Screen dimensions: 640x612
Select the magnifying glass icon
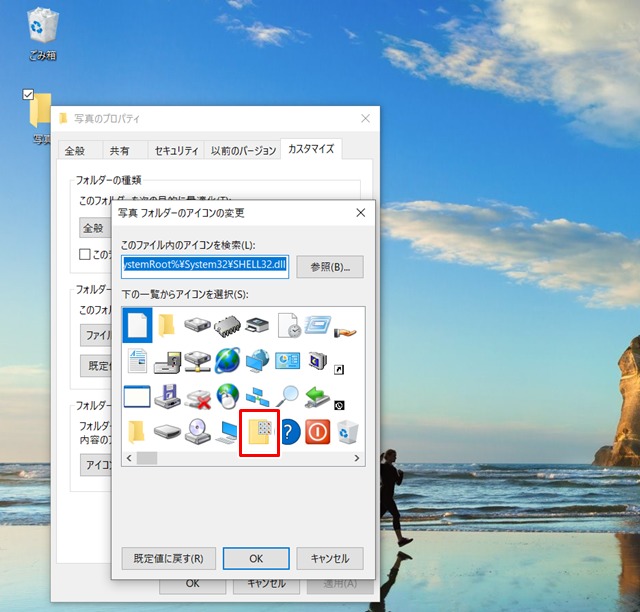(x=288, y=396)
